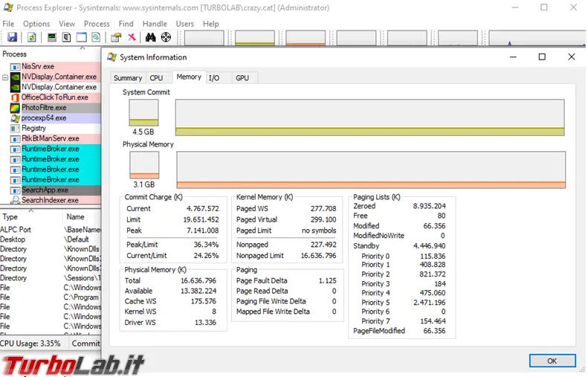Image resolution: width=588 pixels, height=377 pixels.
Task: Switch to the CPU tab
Action: (156, 78)
